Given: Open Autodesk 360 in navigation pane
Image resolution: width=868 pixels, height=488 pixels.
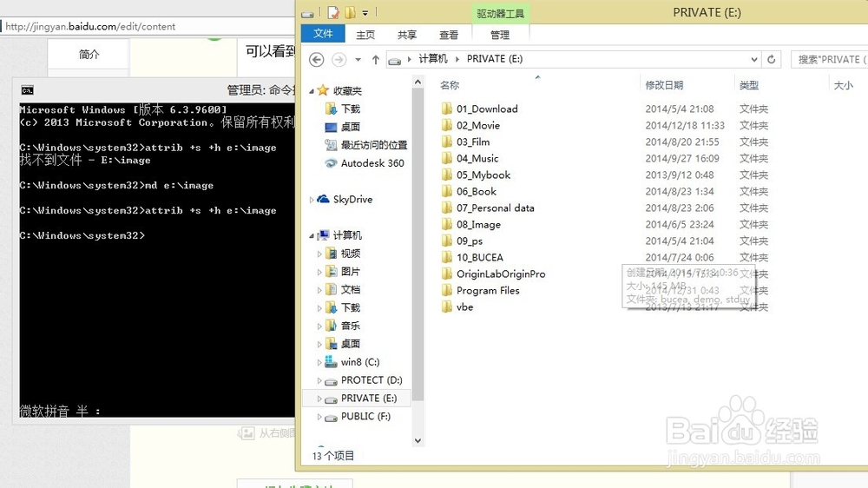Looking at the screenshot, I should coord(372,163).
